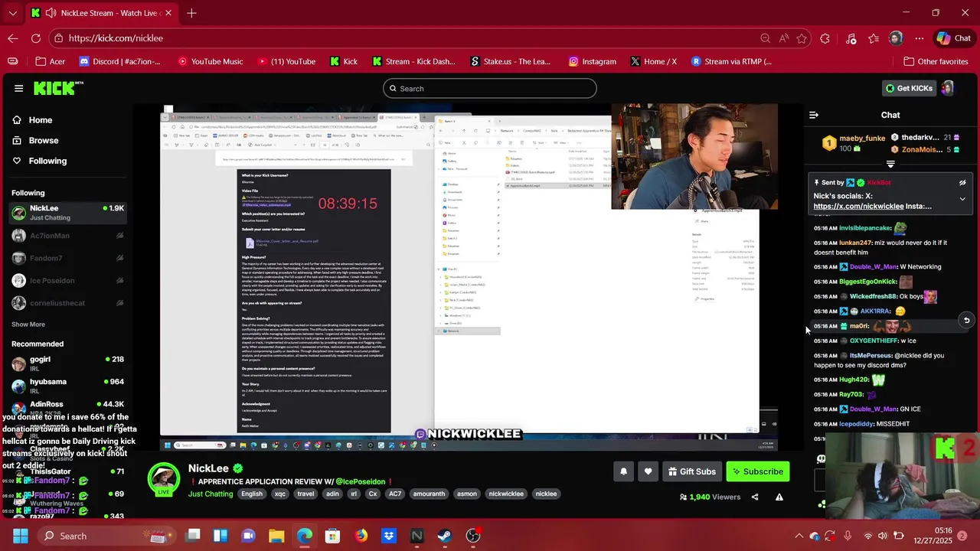Hide the pinned KickBot message

point(962,183)
